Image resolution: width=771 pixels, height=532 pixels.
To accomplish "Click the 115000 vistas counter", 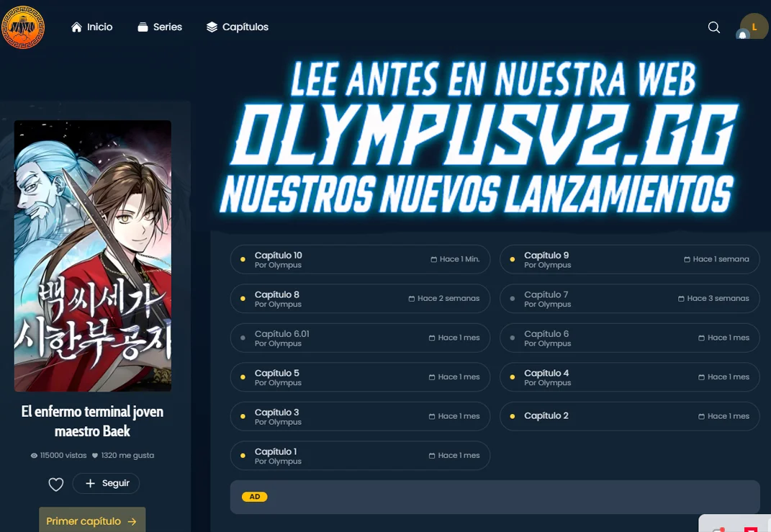I will [58, 455].
